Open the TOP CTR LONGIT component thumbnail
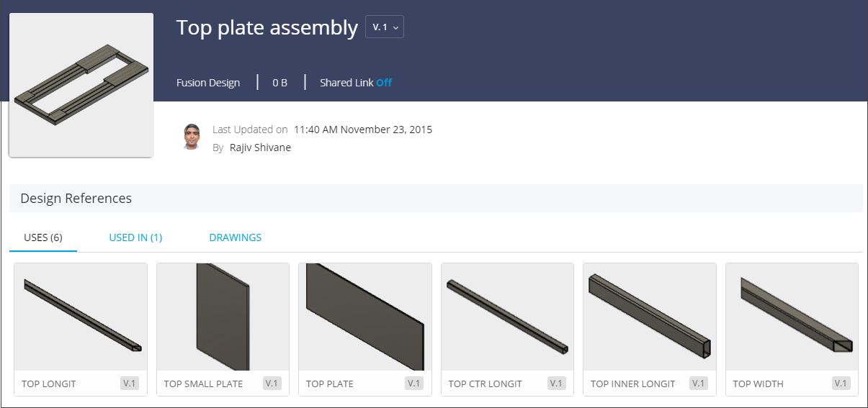This screenshot has width=868, height=408. [x=507, y=317]
